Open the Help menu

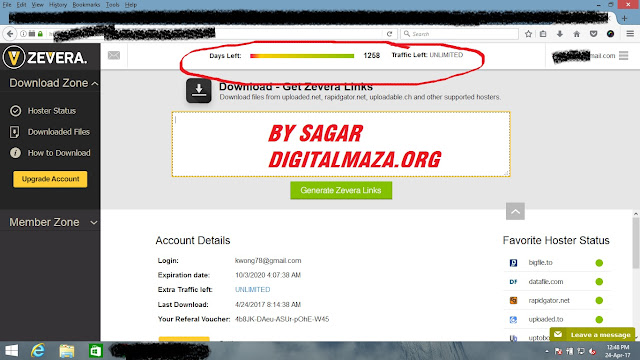[131, 5]
